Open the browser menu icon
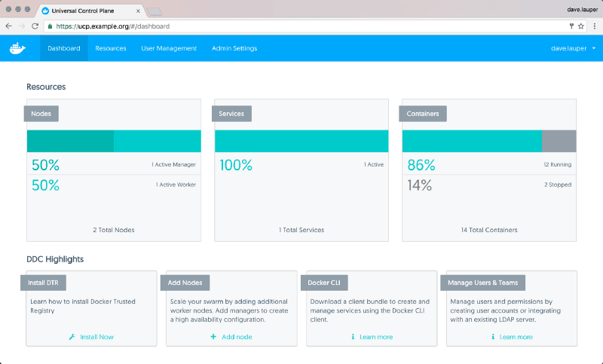603x364 pixels. 593,26
